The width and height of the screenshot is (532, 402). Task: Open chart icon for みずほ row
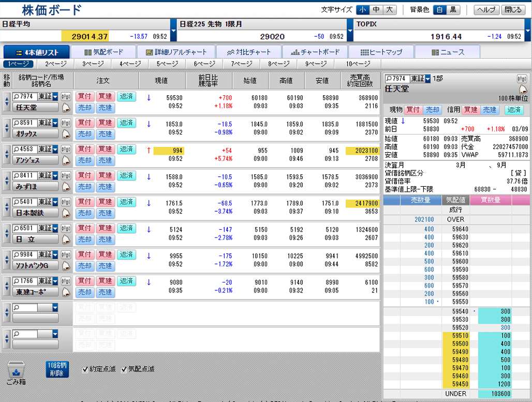tap(66, 176)
